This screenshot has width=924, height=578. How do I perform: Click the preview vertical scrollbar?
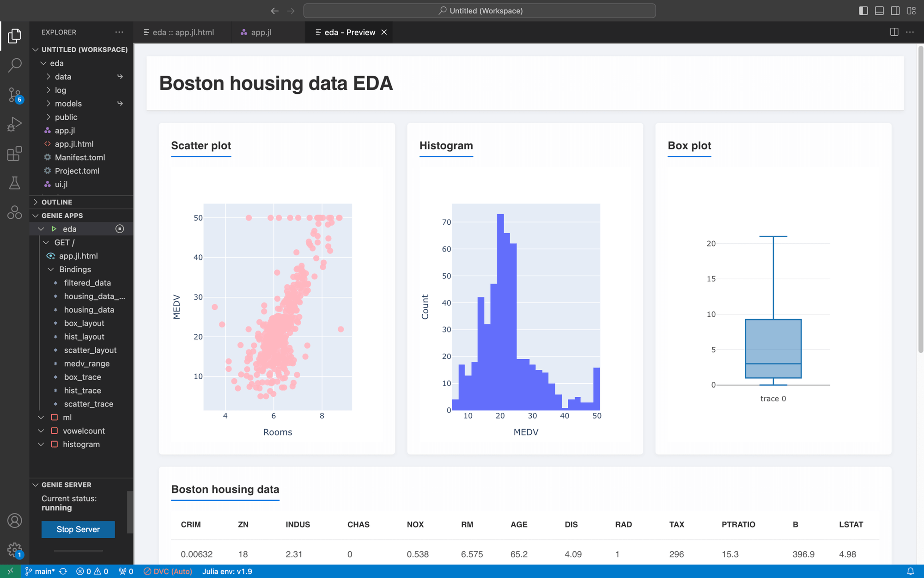tap(920, 199)
